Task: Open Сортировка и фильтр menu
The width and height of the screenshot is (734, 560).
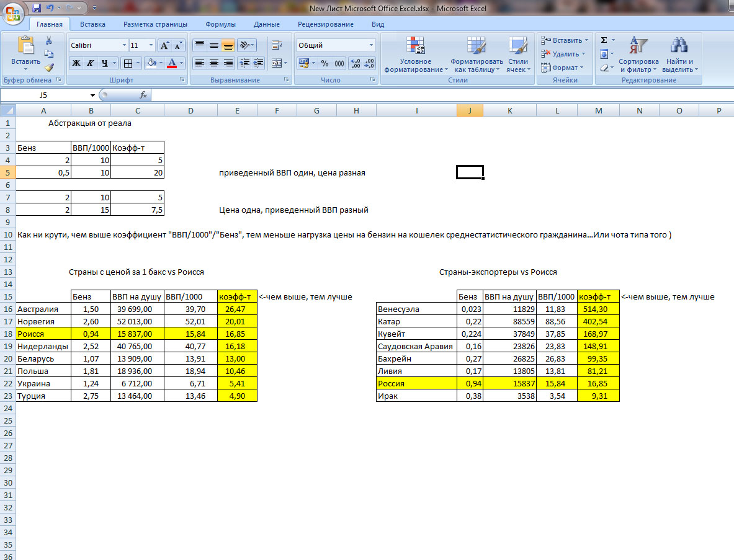Action: pyautogui.click(x=638, y=55)
